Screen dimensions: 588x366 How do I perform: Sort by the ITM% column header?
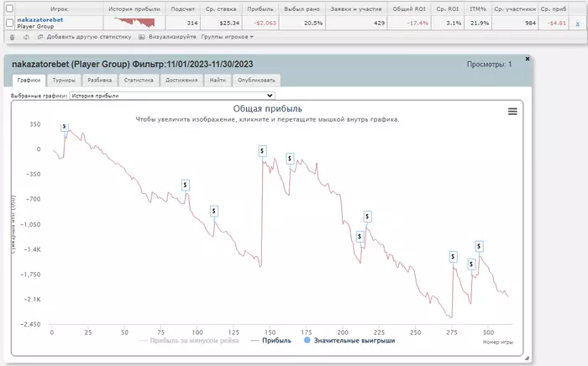coord(478,8)
